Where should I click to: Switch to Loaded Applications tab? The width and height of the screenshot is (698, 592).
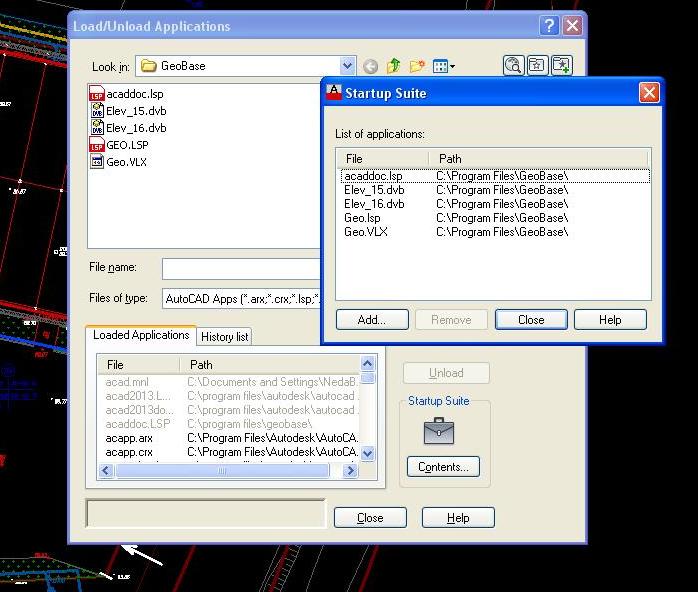141,335
